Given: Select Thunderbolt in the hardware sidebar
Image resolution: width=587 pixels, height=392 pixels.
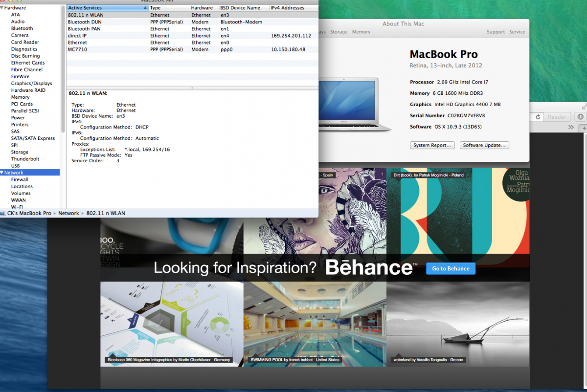Looking at the screenshot, I should pos(25,159).
